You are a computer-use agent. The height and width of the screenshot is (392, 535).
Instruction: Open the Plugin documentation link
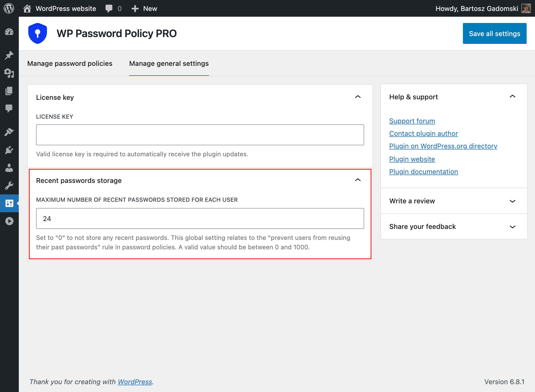point(423,172)
